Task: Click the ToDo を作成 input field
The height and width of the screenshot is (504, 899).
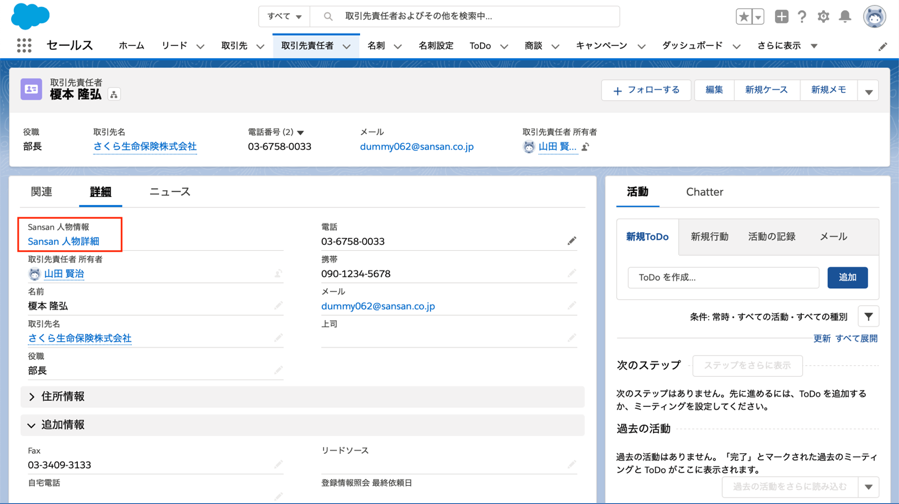Action: [723, 278]
